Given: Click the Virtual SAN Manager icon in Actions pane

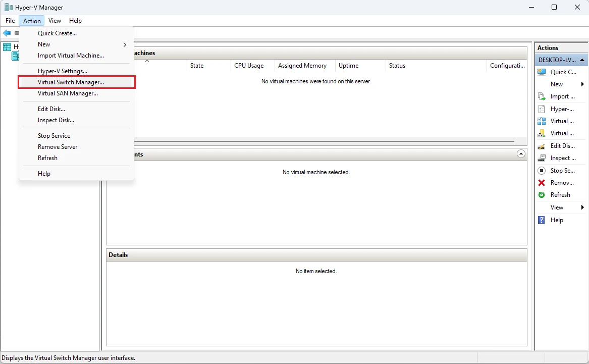Looking at the screenshot, I should click(x=541, y=133).
